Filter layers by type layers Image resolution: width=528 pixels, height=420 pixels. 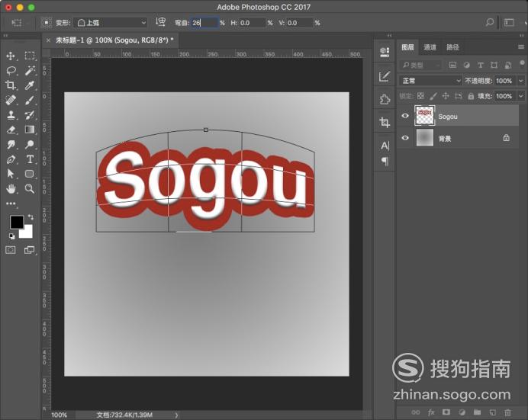pos(481,65)
